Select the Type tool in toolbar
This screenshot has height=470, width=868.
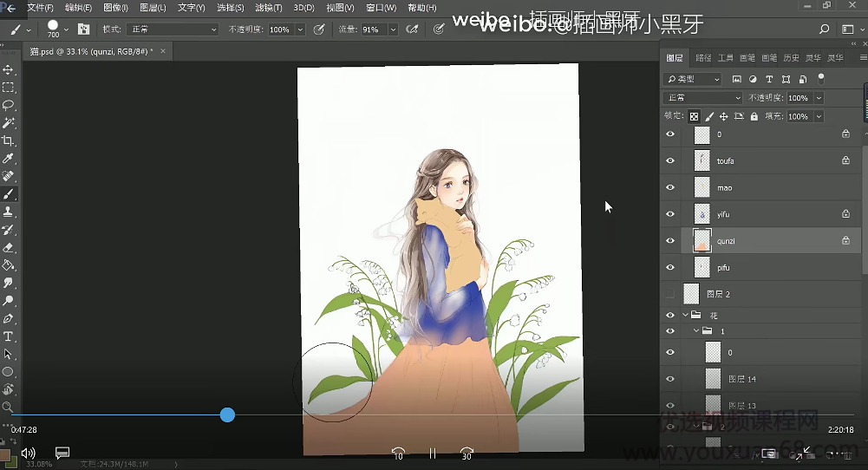tap(9, 336)
